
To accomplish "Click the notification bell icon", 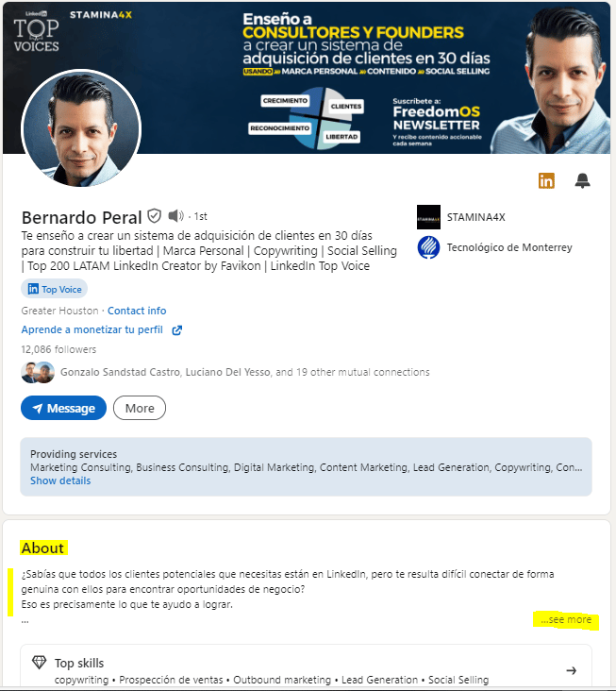I will [583, 180].
